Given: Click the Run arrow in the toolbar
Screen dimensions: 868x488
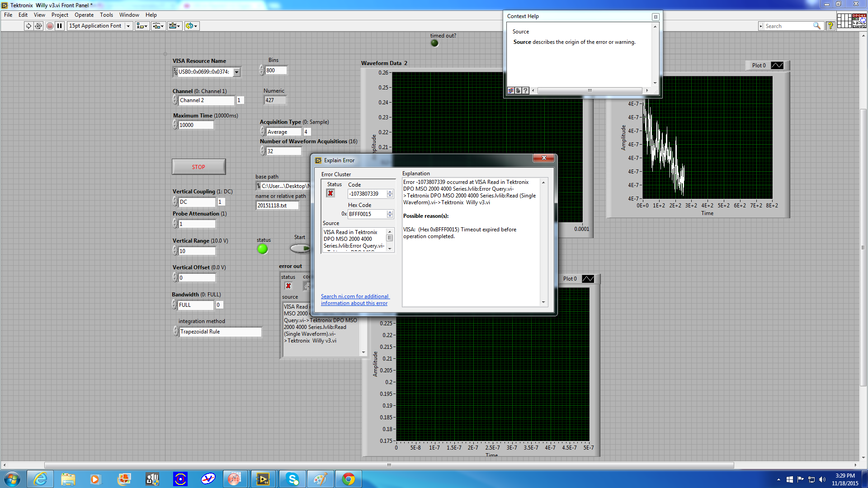Looking at the screenshot, I should 28,26.
